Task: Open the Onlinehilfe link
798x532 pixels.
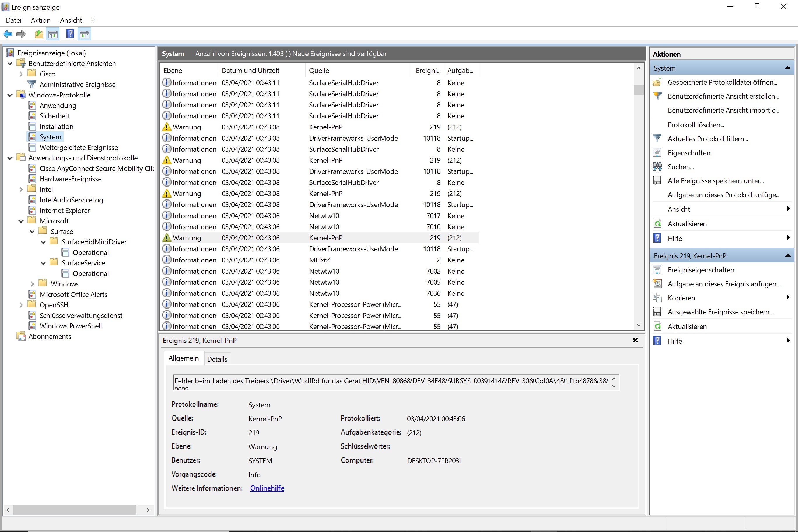Action: click(267, 488)
